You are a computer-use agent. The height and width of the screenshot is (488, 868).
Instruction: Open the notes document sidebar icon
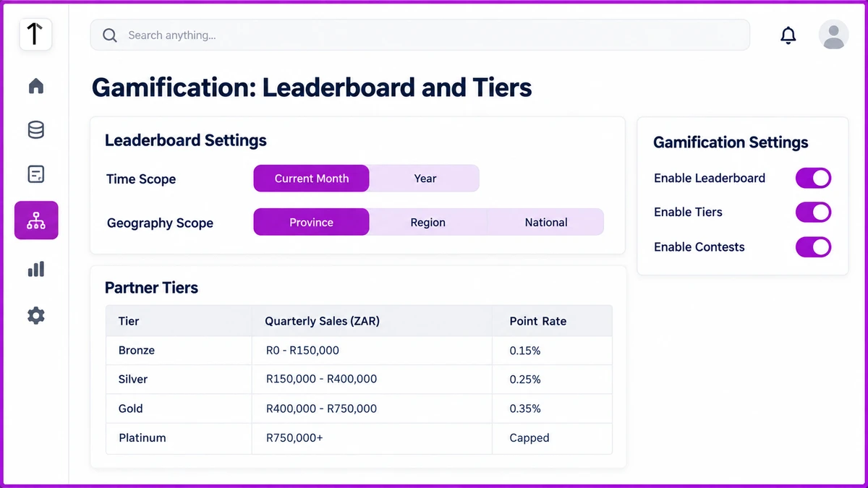pyautogui.click(x=35, y=174)
